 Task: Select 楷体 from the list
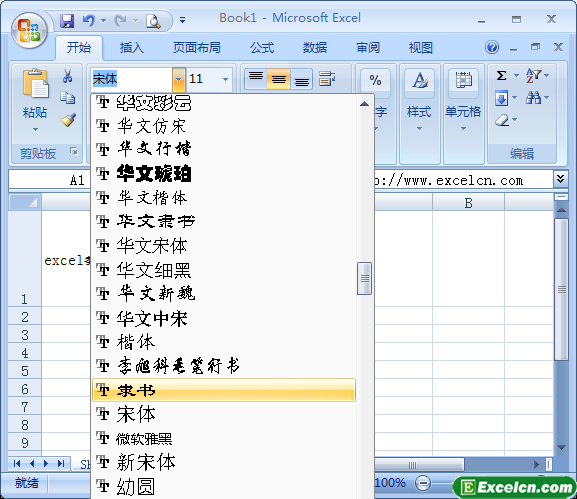point(224,342)
